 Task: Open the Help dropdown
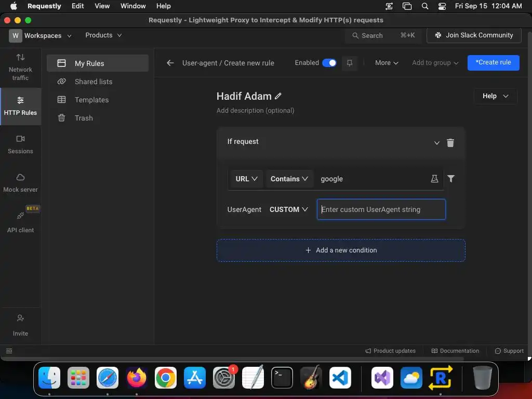click(495, 96)
